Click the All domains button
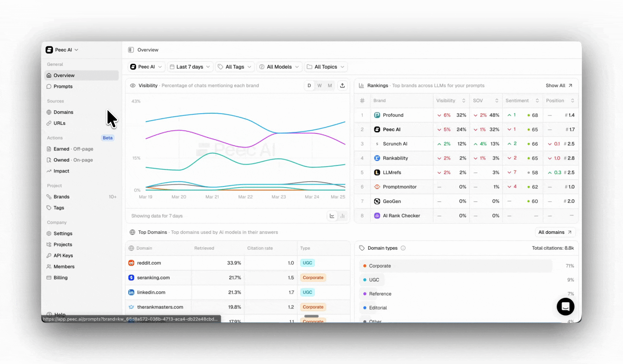Viewport: 623px width, 364px height. coord(555,232)
